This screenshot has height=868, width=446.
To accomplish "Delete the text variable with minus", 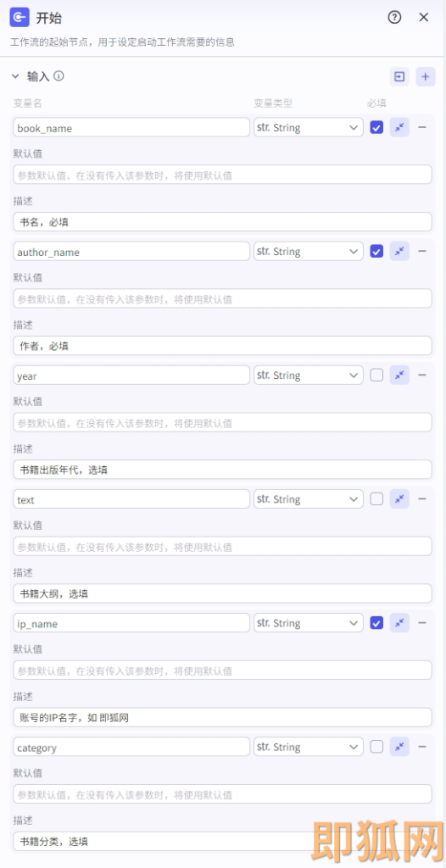I will (422, 499).
